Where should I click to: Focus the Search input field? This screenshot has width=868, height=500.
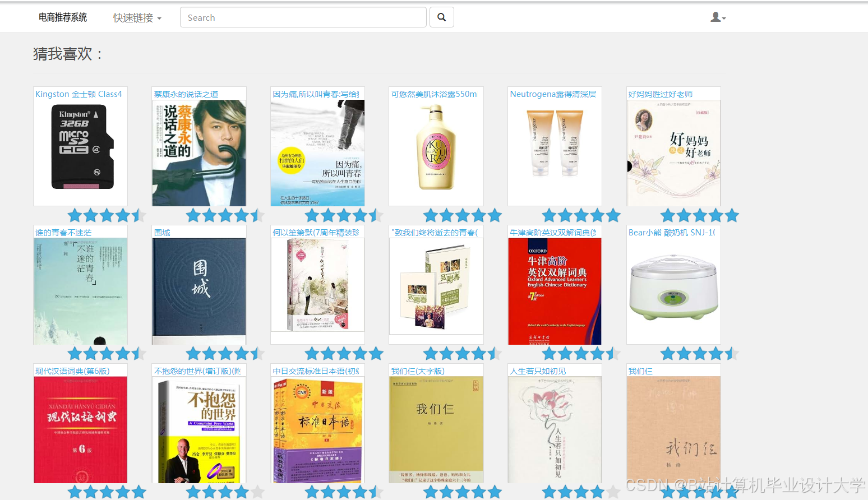pyautogui.click(x=303, y=17)
